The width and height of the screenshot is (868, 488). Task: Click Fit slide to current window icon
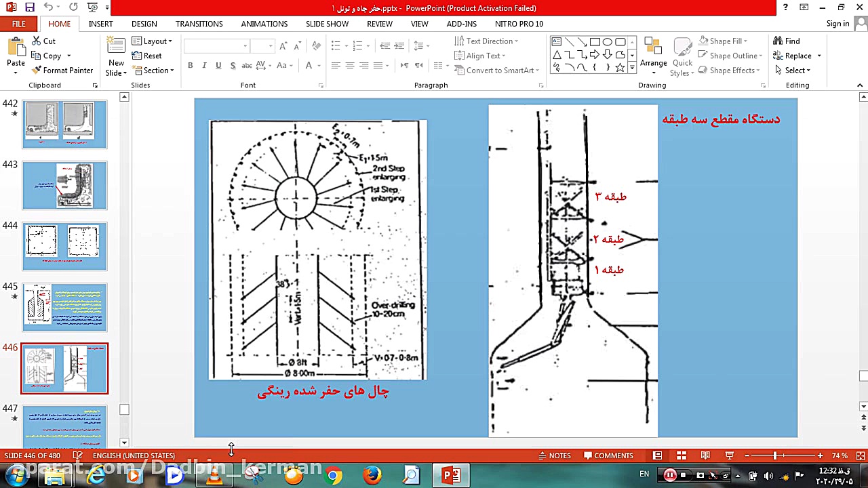click(861, 455)
